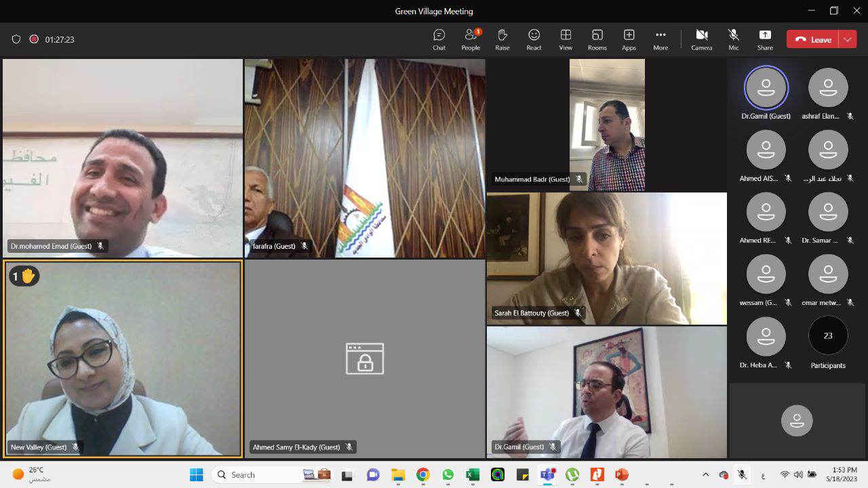Open the Apps panel
The image size is (868, 488).
629,39
